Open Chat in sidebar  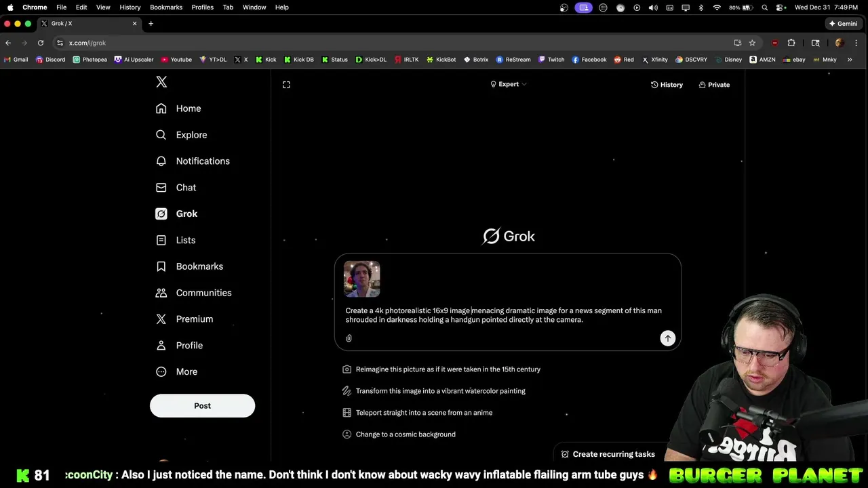tap(176, 188)
